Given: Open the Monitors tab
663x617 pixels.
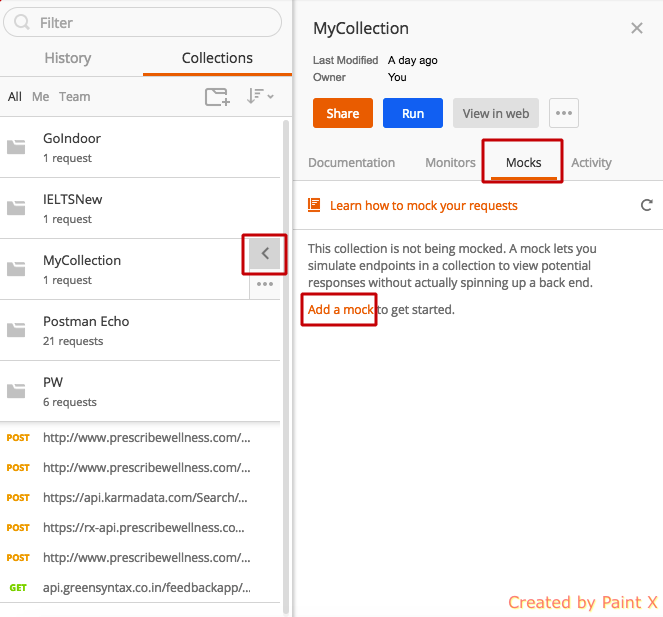Looking at the screenshot, I should [x=450, y=162].
